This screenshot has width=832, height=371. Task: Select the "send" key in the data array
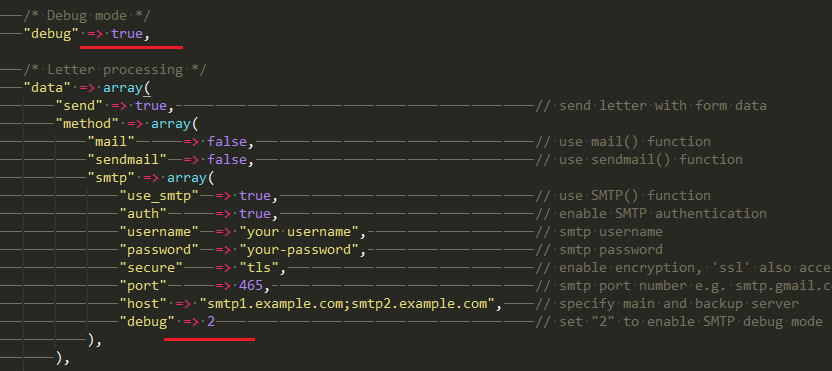79,106
